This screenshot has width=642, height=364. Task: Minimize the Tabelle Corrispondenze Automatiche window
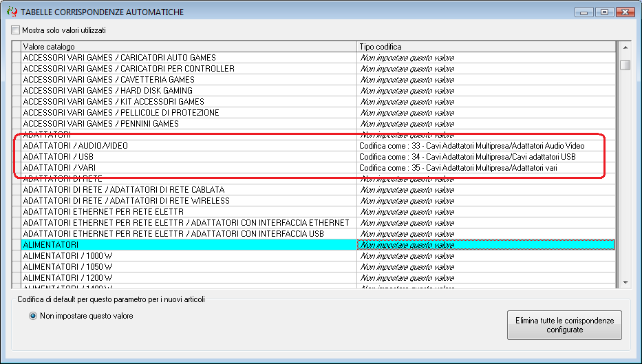(x=584, y=12)
